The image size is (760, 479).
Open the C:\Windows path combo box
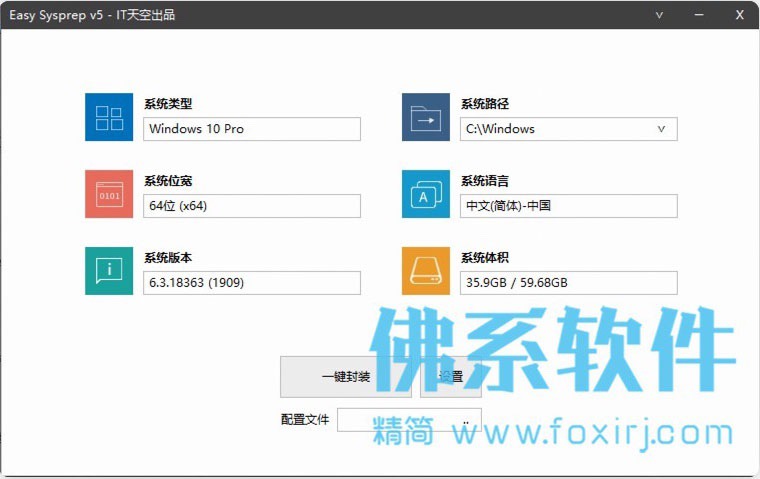pos(569,129)
